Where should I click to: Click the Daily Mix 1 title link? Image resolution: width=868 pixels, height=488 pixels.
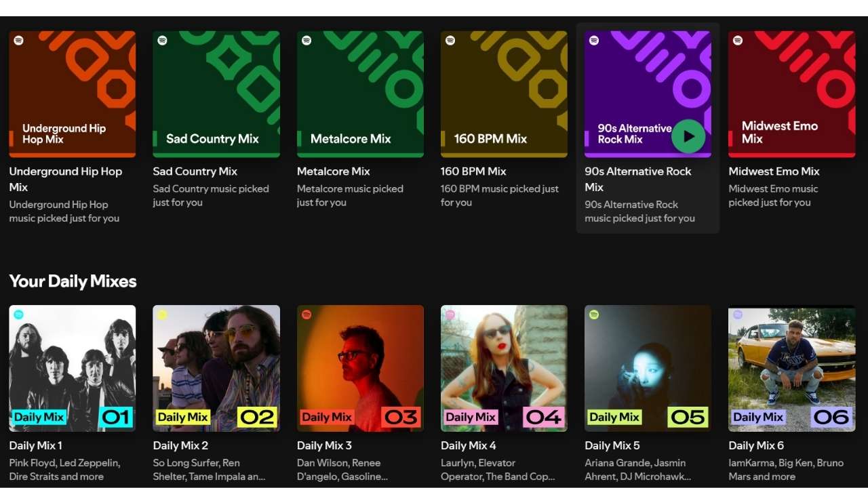tap(36, 445)
